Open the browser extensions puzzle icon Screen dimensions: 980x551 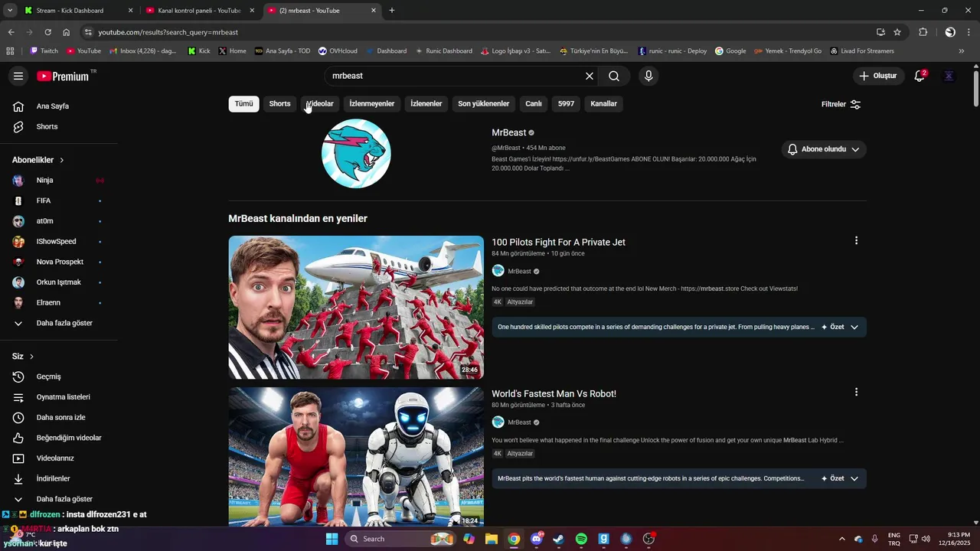(x=923, y=32)
